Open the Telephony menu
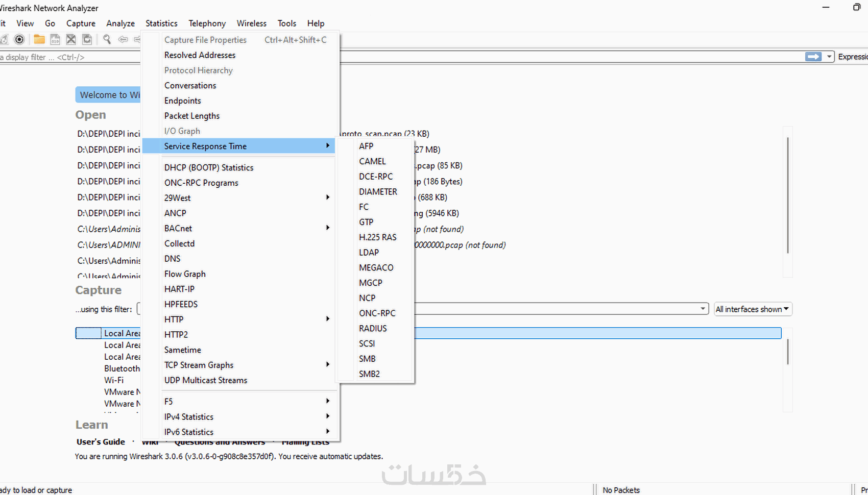 (207, 23)
